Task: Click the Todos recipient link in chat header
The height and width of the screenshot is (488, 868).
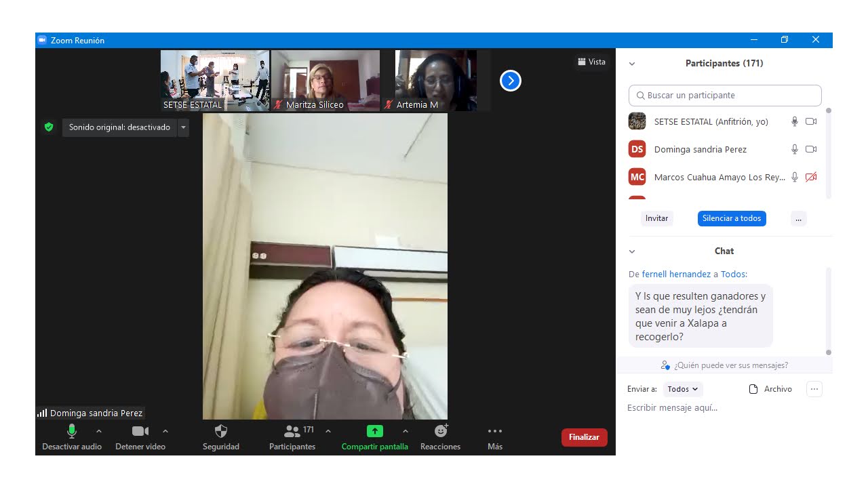Action: pos(732,274)
